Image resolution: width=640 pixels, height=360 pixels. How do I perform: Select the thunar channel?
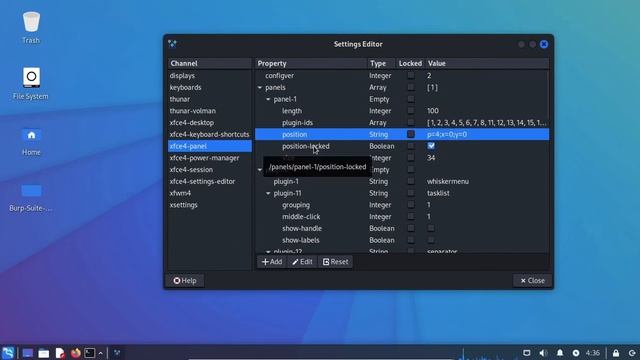(x=210, y=99)
